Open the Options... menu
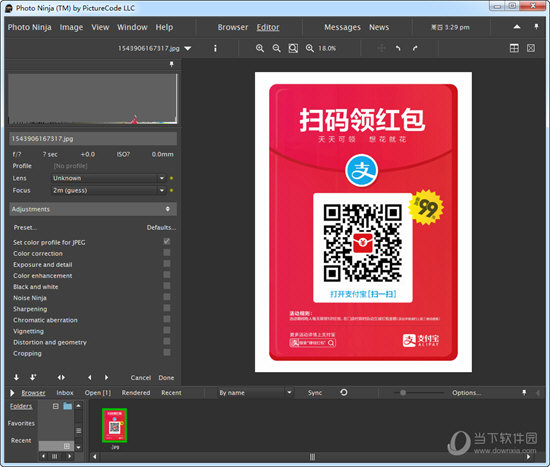Screen dimensions: 550x467 [467, 393]
